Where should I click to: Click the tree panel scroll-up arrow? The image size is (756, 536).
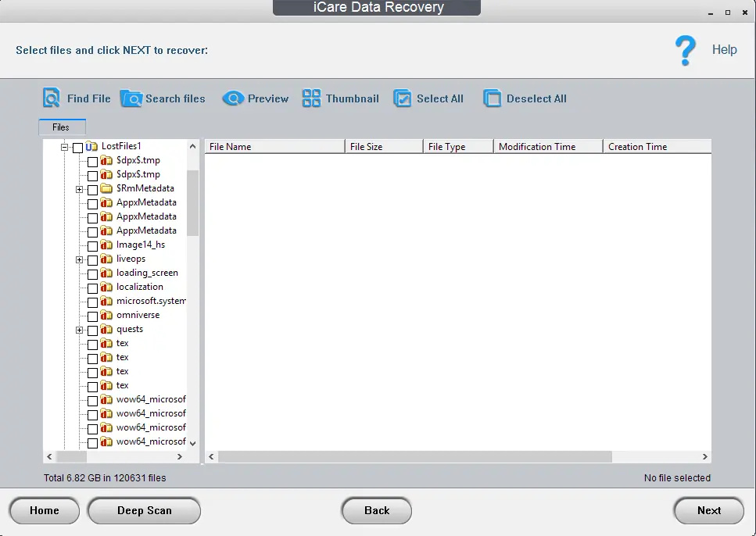[193, 146]
